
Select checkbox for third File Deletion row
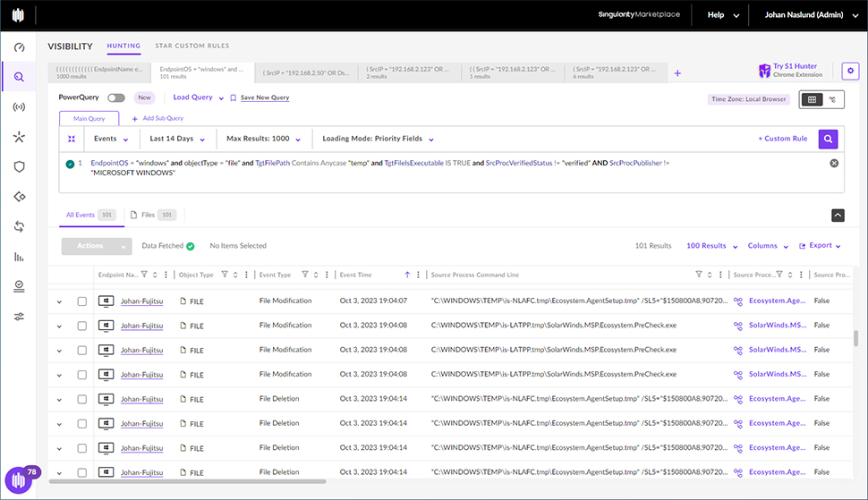[82, 448]
